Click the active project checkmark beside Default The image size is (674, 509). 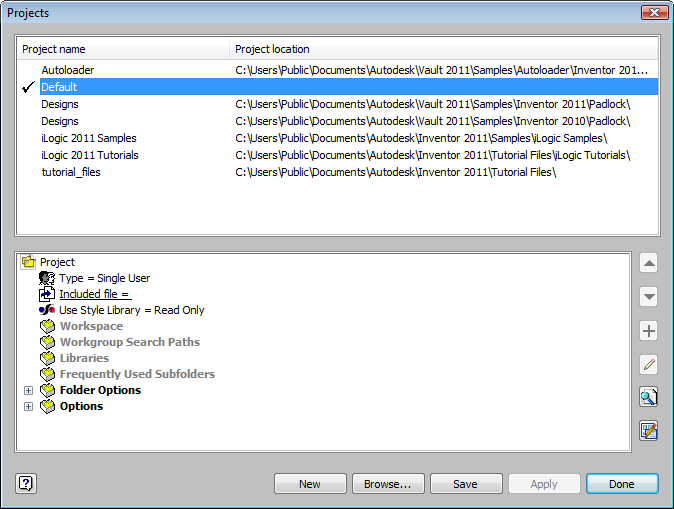28,87
